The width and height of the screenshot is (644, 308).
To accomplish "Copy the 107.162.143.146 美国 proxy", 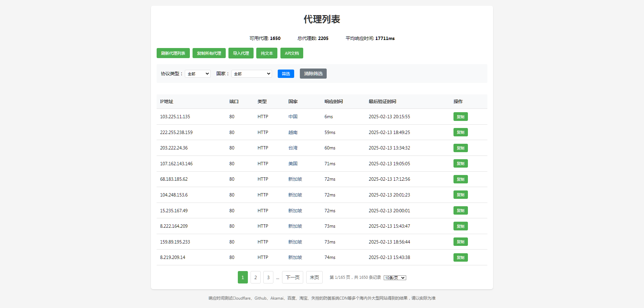I will point(461,164).
